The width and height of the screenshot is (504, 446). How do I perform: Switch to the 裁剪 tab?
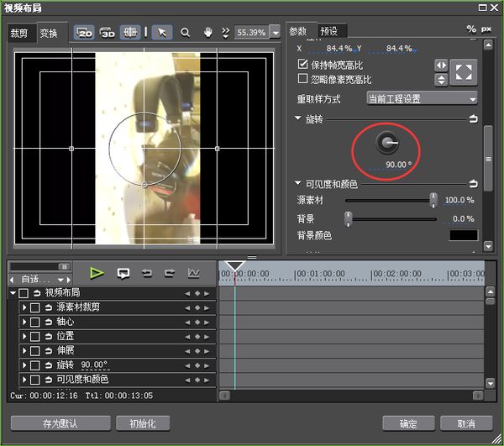click(x=20, y=33)
